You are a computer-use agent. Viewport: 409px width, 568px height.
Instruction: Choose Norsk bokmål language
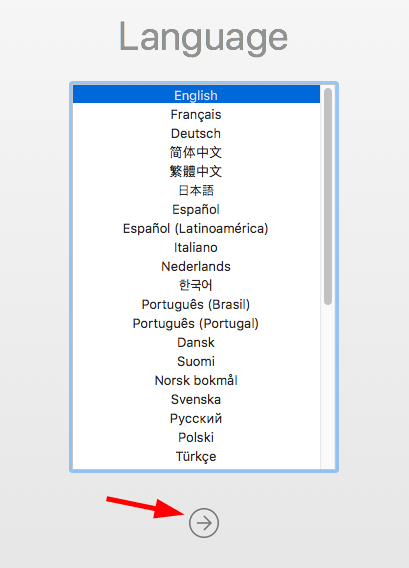196,380
